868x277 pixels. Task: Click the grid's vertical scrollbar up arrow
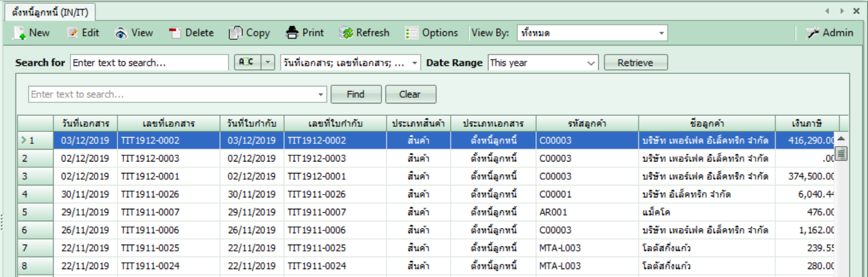pyautogui.click(x=841, y=138)
